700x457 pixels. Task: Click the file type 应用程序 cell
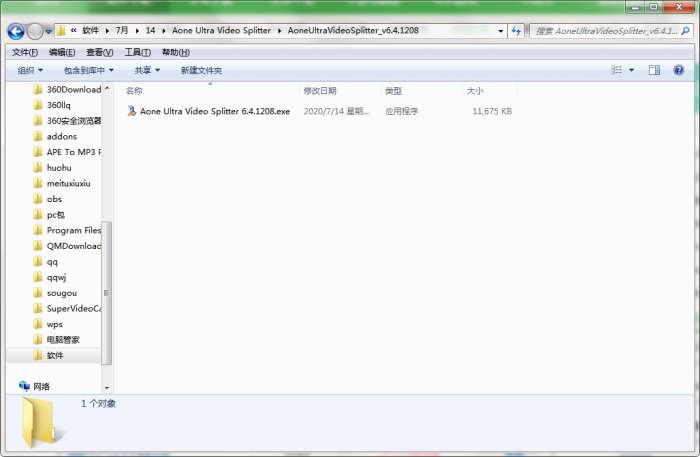[401, 111]
